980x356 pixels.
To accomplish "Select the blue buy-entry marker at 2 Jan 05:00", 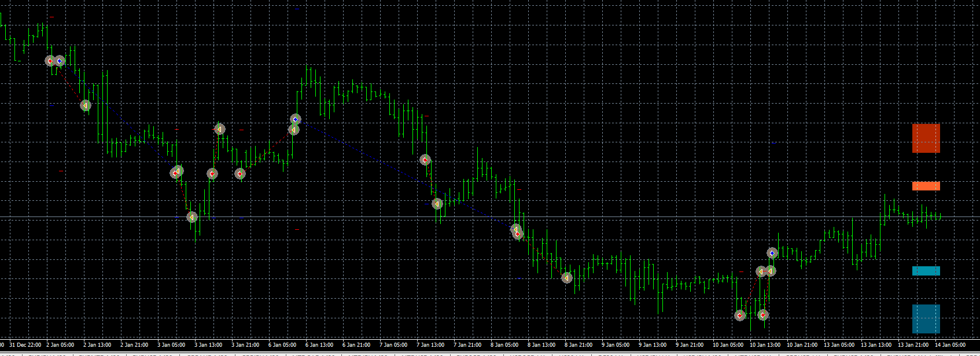I will click(60, 61).
